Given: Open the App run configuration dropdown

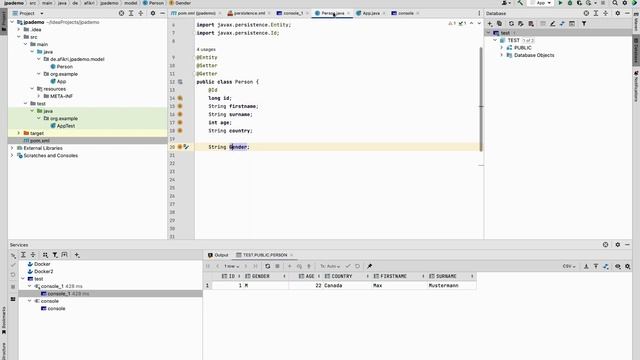Looking at the screenshot, I should 541,3.
